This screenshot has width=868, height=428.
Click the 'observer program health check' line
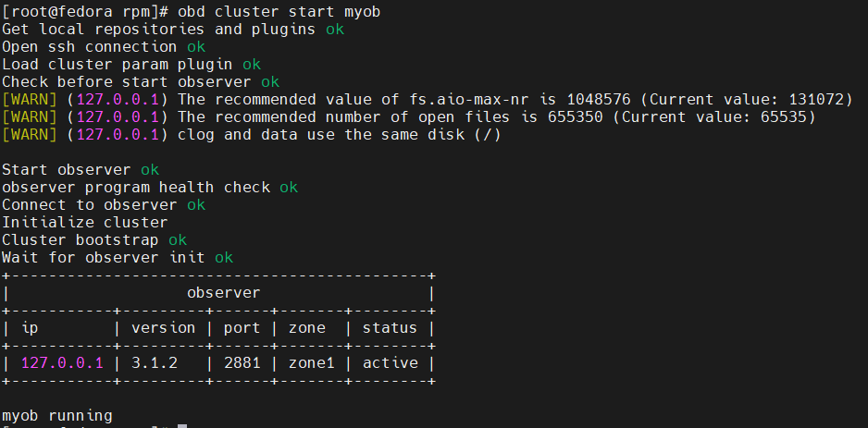pos(136,187)
